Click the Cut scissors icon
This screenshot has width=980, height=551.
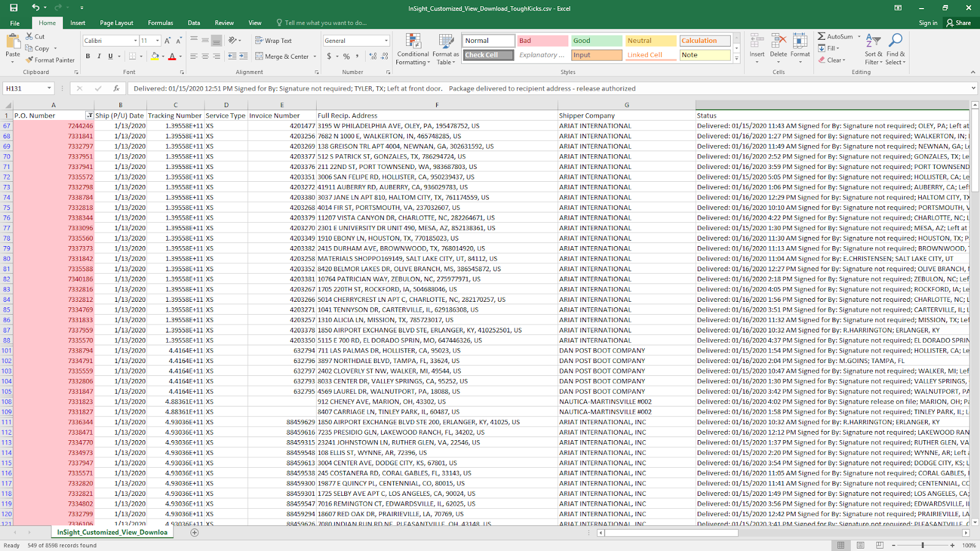(29, 37)
